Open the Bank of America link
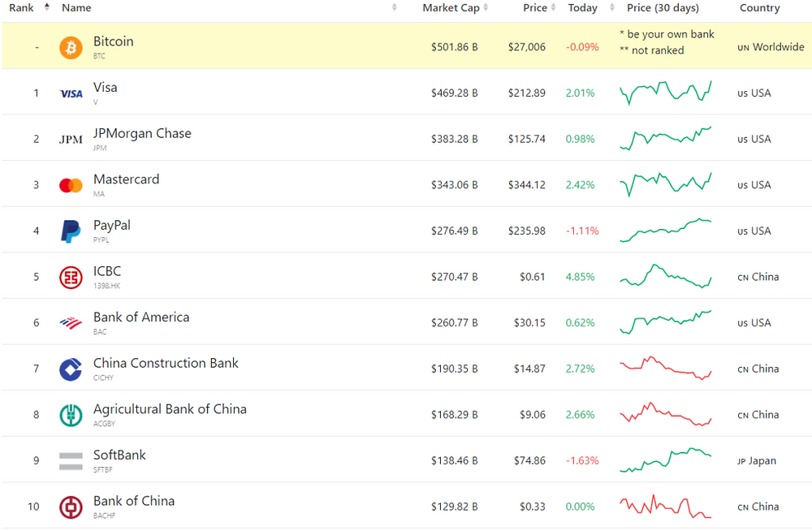This screenshot has width=812, height=531. point(141,317)
